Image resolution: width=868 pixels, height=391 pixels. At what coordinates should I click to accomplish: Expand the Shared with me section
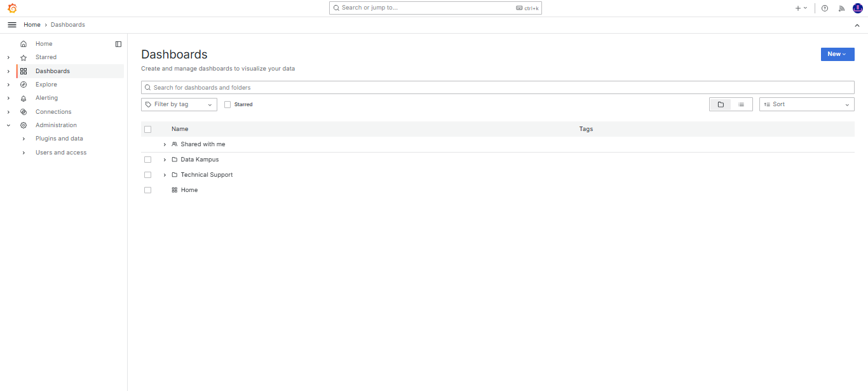click(165, 144)
